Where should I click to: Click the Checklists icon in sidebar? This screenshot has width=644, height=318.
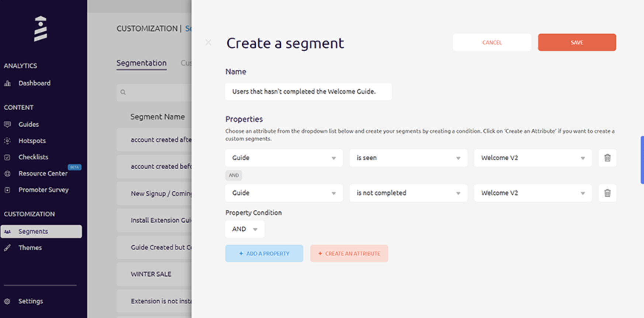point(7,157)
